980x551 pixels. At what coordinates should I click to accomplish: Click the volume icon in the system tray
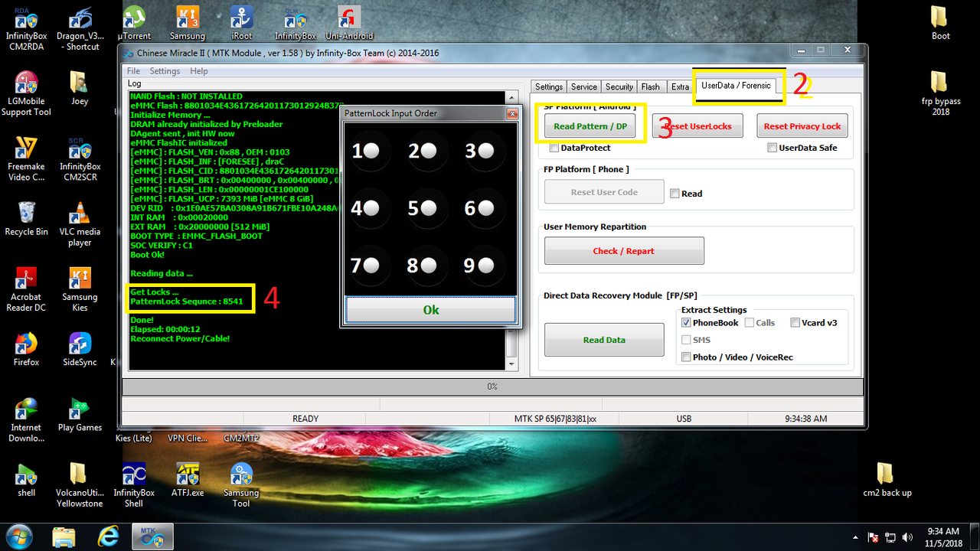pyautogui.click(x=908, y=537)
